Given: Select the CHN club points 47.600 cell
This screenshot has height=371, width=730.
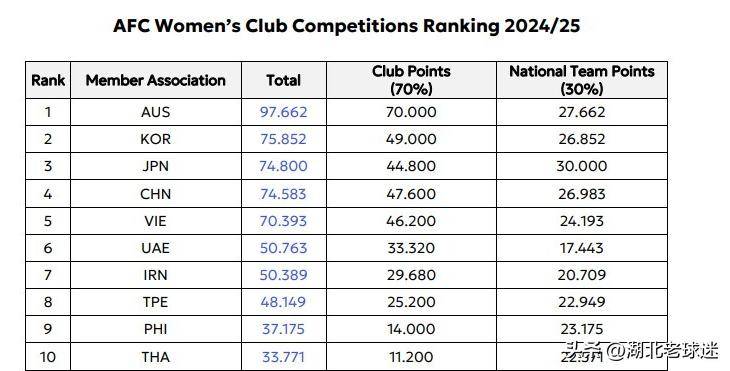Looking at the screenshot, I should (411, 194).
